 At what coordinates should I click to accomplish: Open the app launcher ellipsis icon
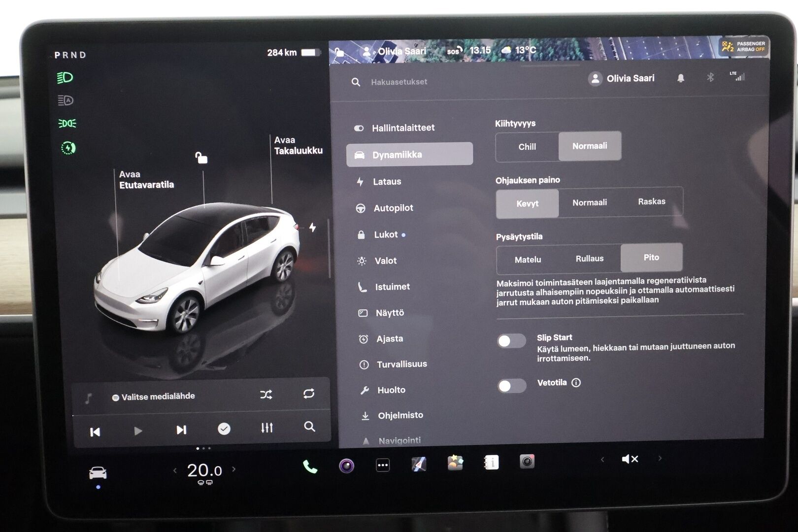[382, 465]
